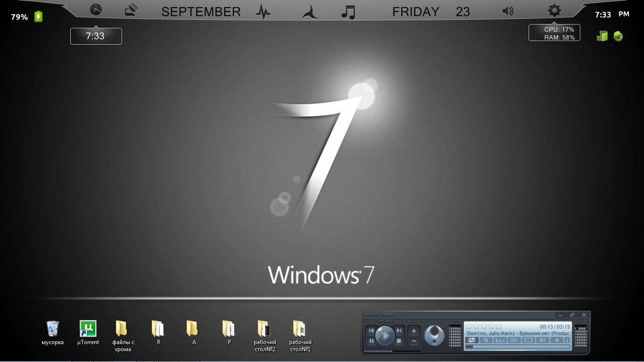Click the eject button in Knight Deck
Image resolution: width=644 pixels, height=362 pixels.
(557, 340)
